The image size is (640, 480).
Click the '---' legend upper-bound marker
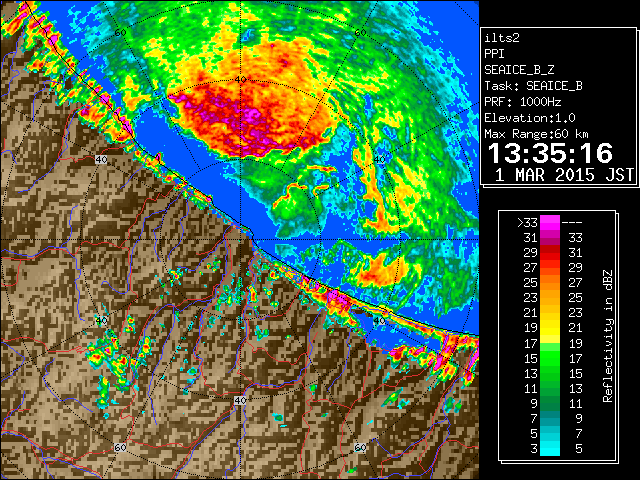click(x=572, y=222)
